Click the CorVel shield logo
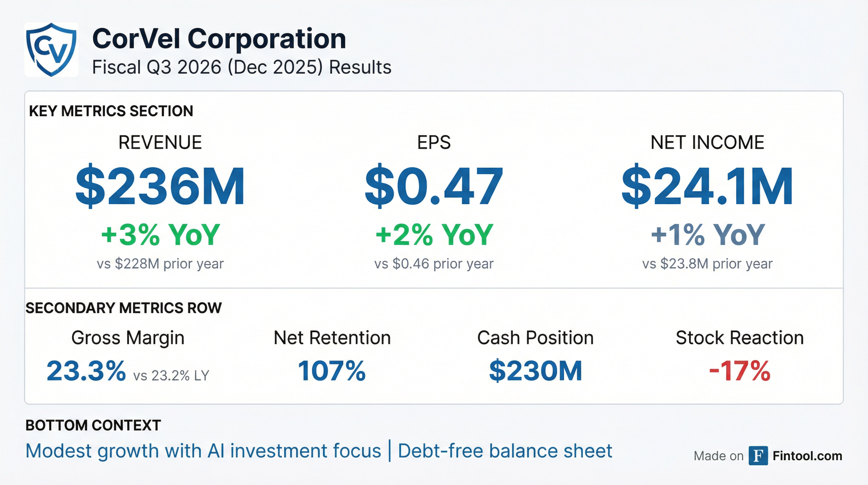This screenshot has width=868, height=485. pyautogui.click(x=51, y=50)
